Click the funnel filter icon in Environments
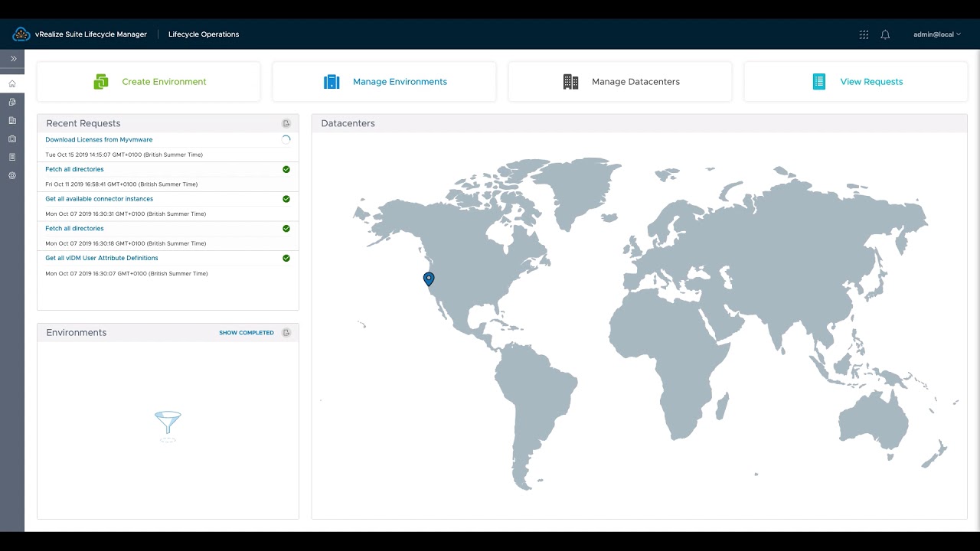 pos(168,424)
